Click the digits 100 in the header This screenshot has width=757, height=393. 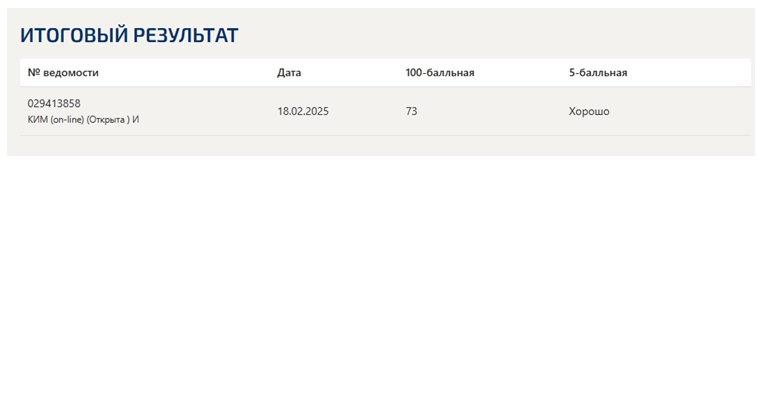coord(414,72)
